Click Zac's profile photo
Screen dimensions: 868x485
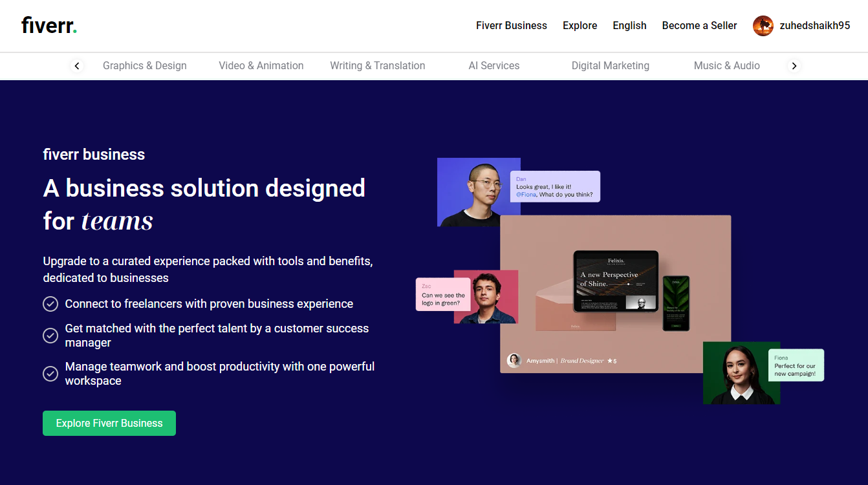(x=486, y=297)
